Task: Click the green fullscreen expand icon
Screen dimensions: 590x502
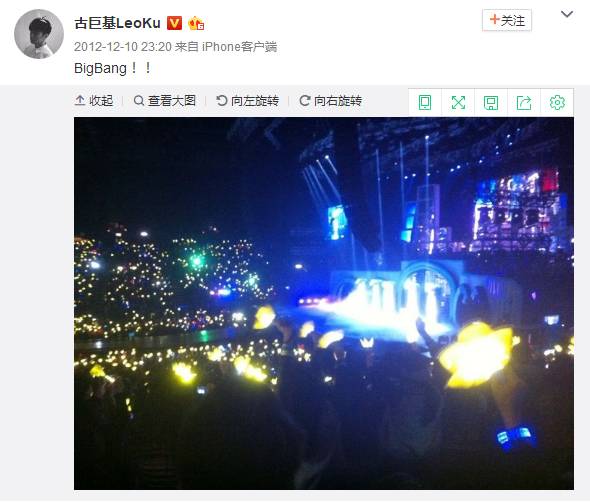Action: click(458, 102)
